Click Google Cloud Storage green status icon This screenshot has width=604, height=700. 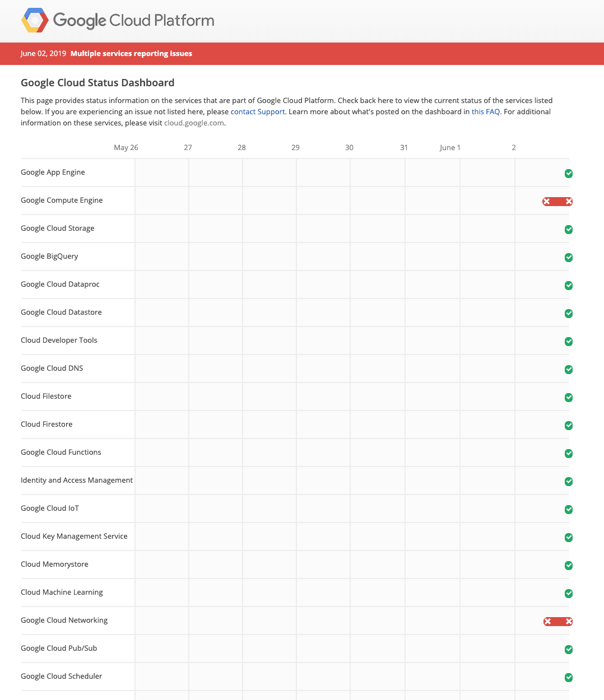coord(568,230)
